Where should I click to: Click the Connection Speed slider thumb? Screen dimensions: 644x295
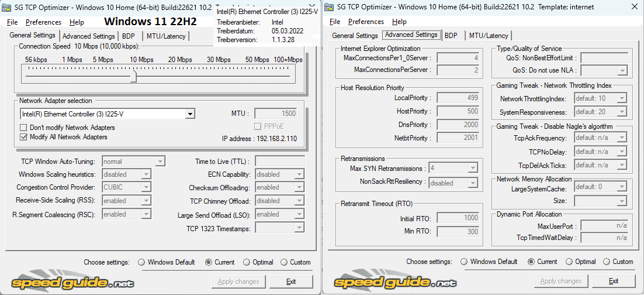click(133, 76)
